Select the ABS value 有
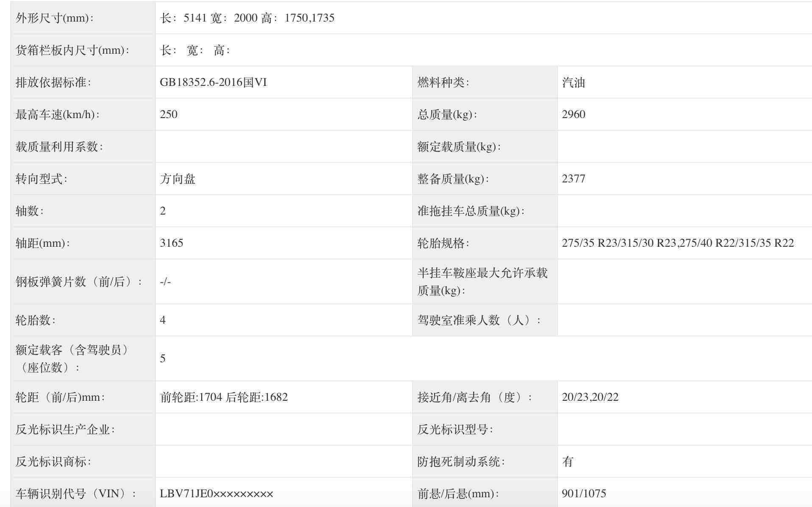 point(568,461)
